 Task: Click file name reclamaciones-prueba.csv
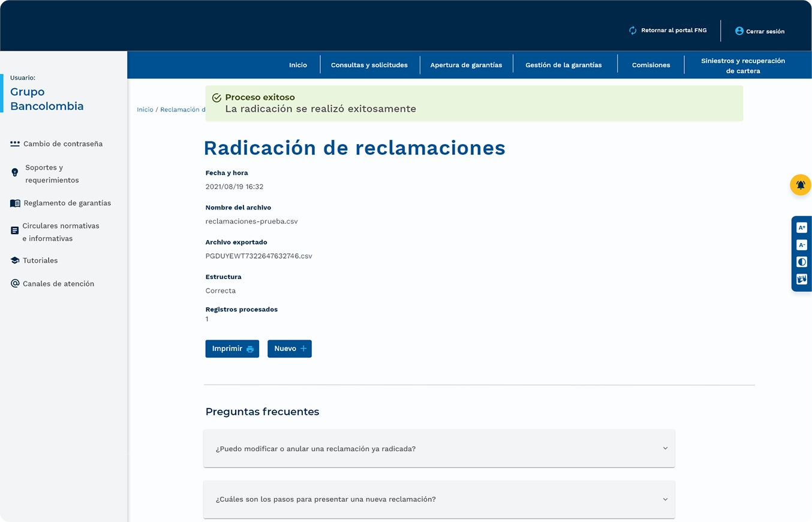click(x=251, y=221)
